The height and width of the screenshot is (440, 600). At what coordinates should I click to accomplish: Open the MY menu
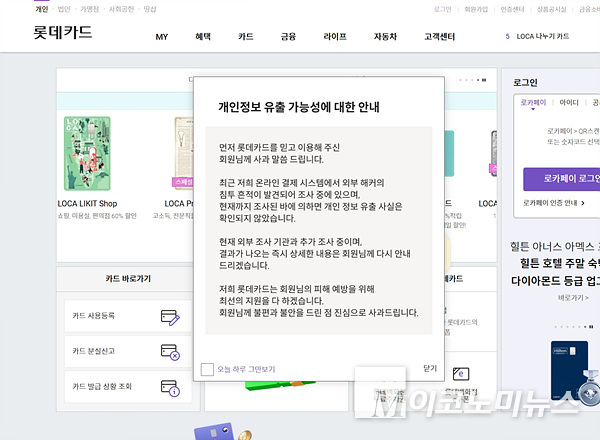point(161,37)
